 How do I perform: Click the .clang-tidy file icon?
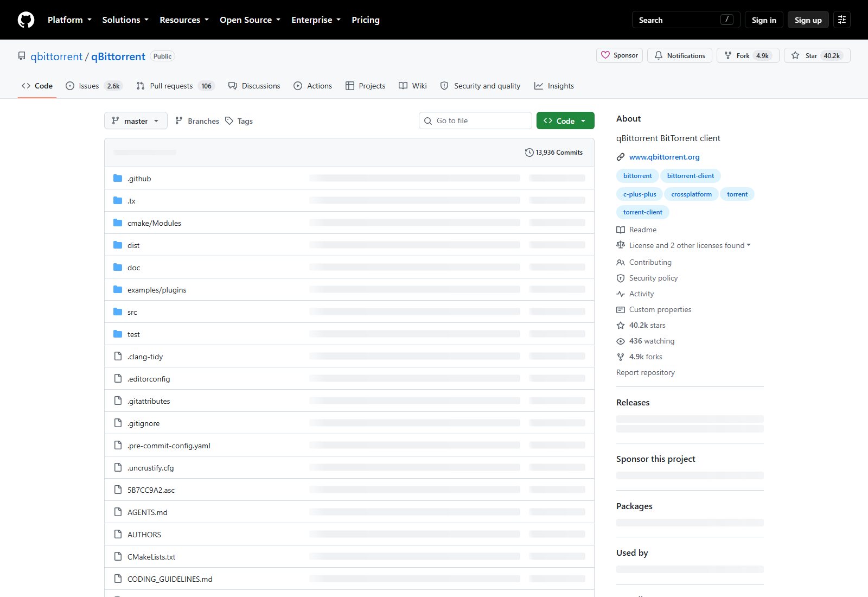(x=118, y=356)
